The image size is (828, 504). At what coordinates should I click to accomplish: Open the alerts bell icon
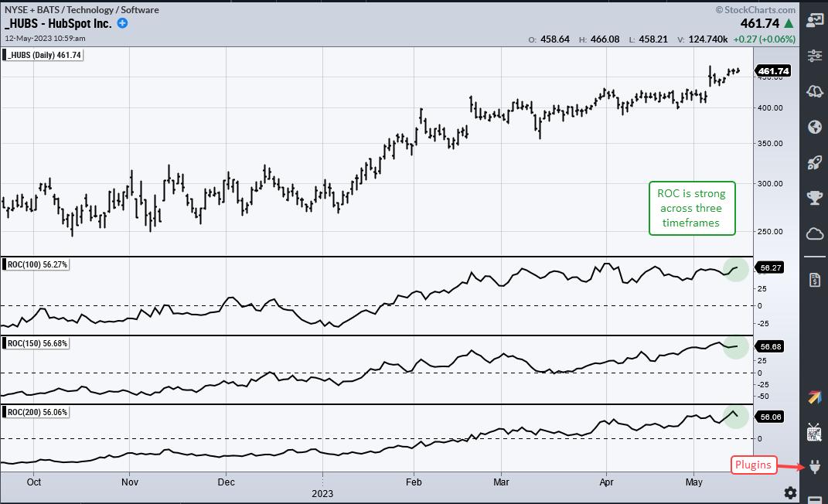point(814,91)
